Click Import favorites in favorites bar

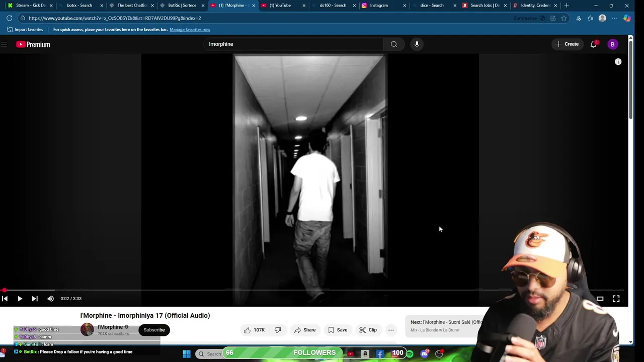click(25, 30)
